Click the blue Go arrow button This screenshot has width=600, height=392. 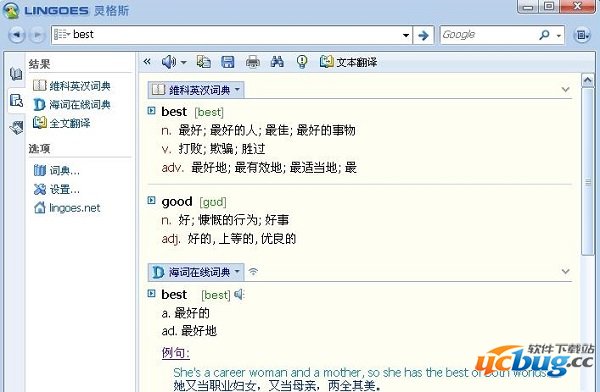pyautogui.click(x=423, y=35)
